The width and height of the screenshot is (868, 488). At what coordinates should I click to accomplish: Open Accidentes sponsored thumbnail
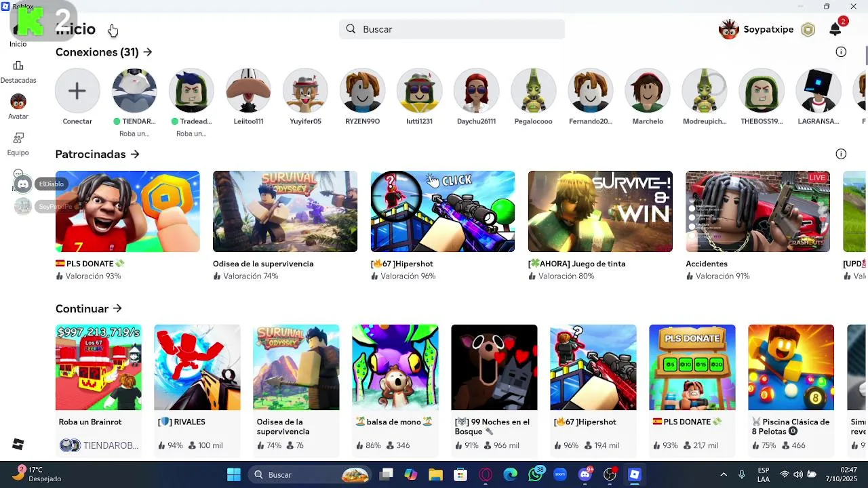757,211
